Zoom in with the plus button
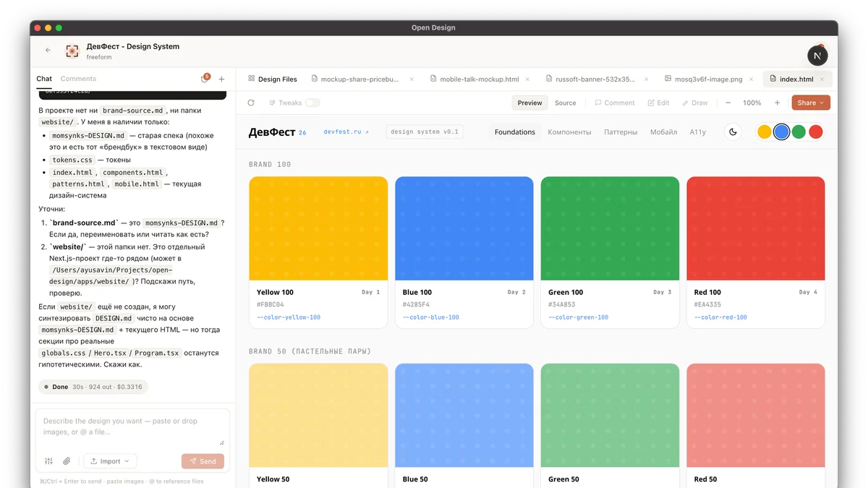This screenshot has height=488, width=868. tap(778, 103)
